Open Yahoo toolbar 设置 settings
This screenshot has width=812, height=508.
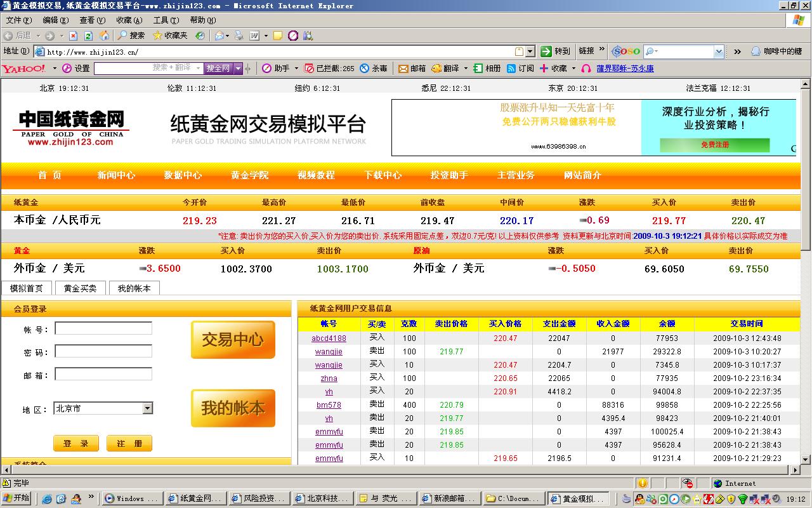75,68
